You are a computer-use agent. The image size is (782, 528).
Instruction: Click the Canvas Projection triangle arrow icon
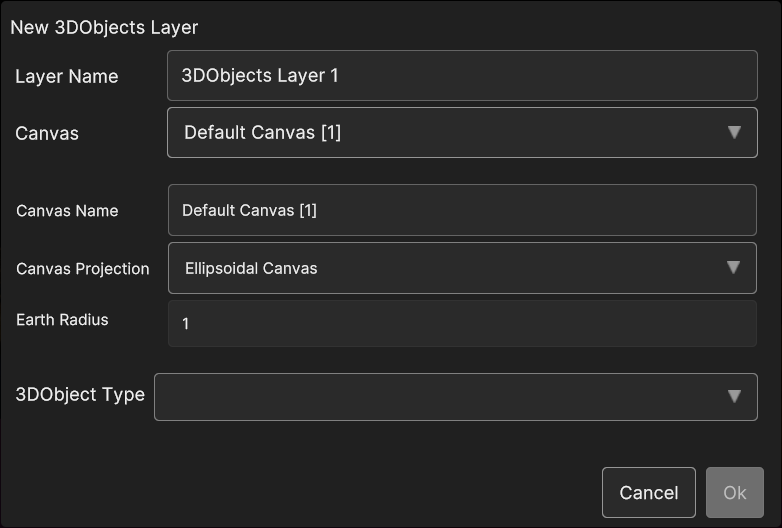pyautogui.click(x=733, y=267)
